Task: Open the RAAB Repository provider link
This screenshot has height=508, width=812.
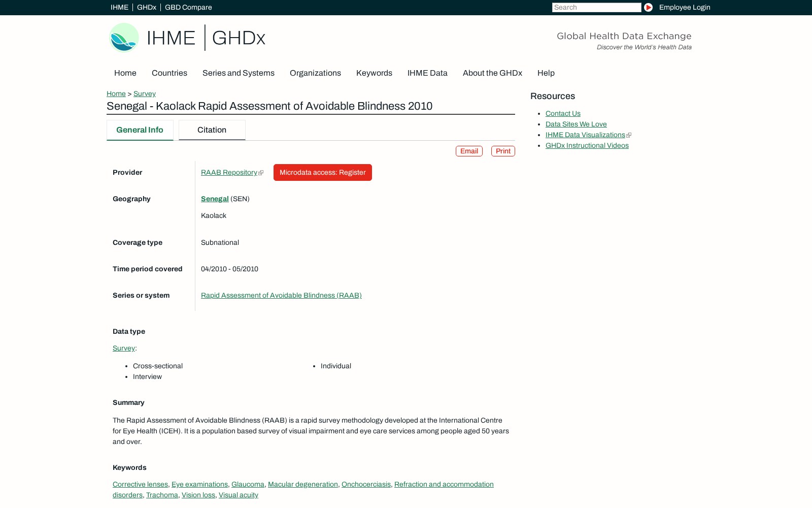Action: [229, 173]
